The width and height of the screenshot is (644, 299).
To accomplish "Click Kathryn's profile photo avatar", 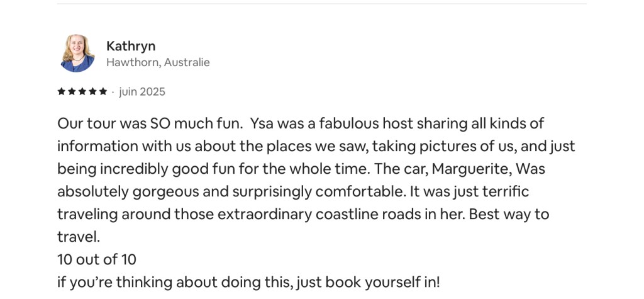I will [x=77, y=54].
